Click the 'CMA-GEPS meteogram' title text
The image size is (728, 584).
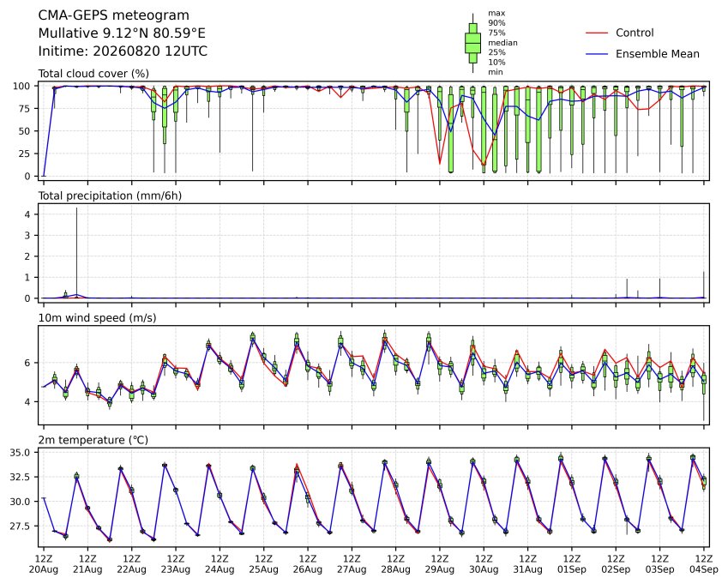(114, 15)
